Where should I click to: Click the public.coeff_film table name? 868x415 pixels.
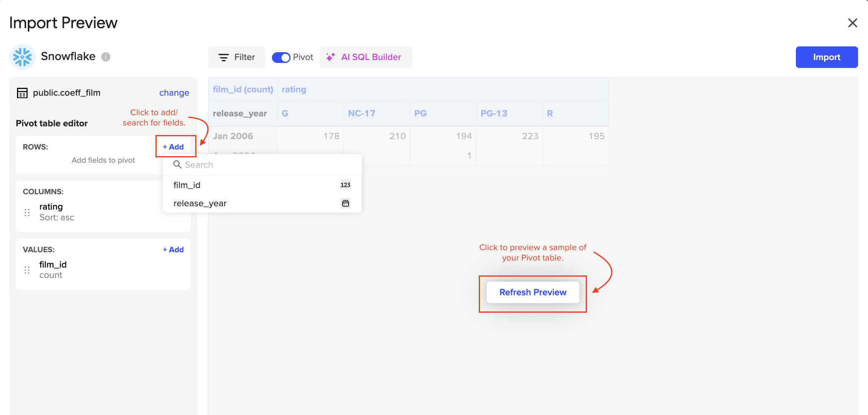click(x=67, y=93)
